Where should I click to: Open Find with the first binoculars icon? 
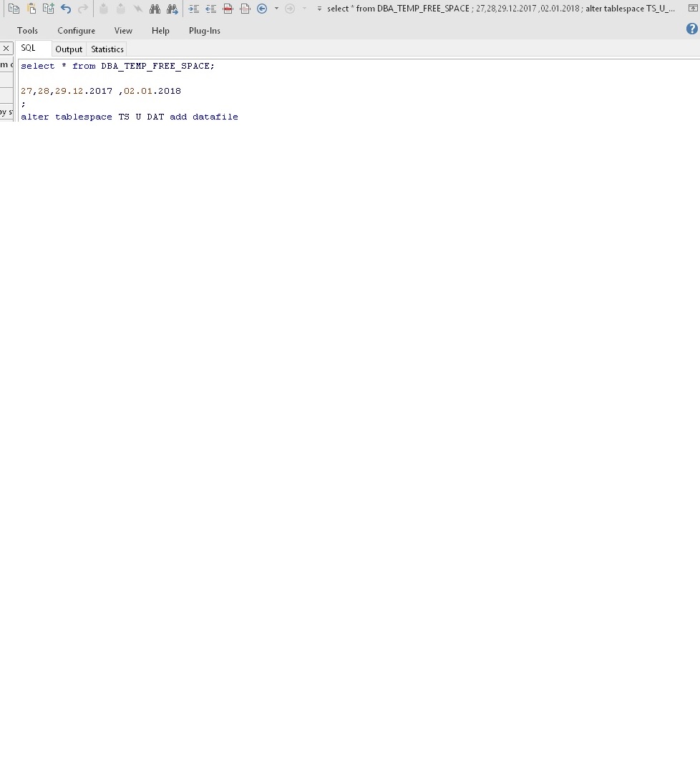[155, 9]
